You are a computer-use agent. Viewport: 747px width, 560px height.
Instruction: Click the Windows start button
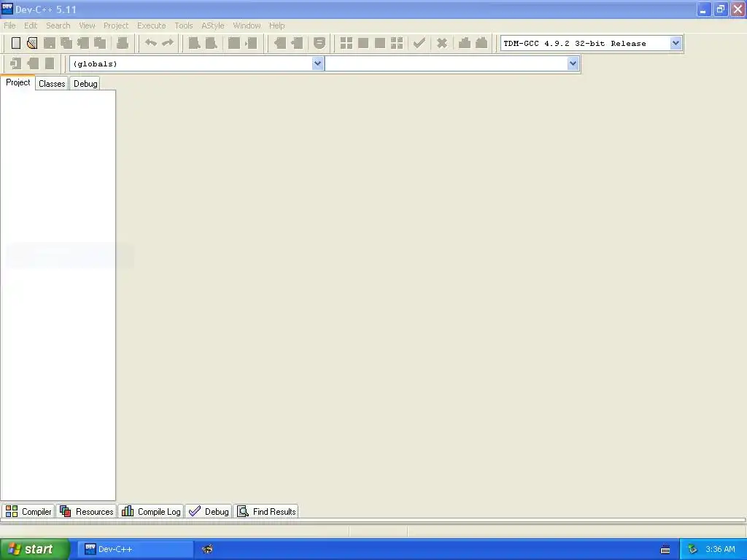click(34, 549)
